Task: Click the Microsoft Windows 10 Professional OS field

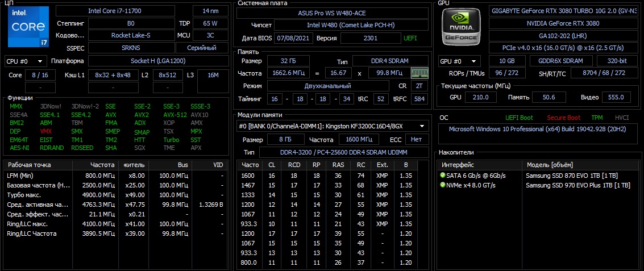Action: pyautogui.click(x=538, y=134)
